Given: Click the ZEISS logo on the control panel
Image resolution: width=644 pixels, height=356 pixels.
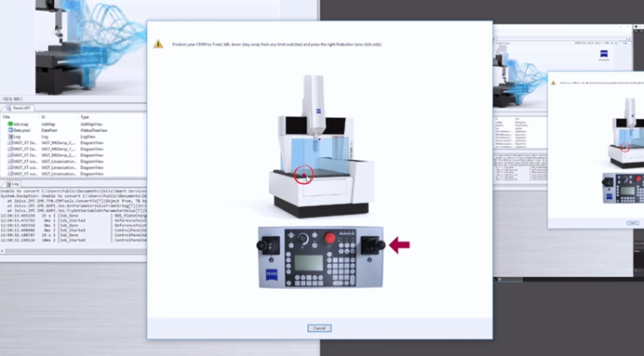Looking at the screenshot, I should (272, 274).
